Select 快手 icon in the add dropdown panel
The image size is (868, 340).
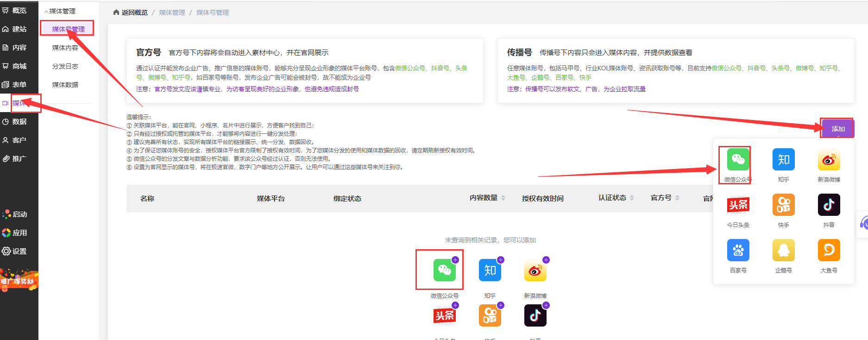(x=783, y=205)
